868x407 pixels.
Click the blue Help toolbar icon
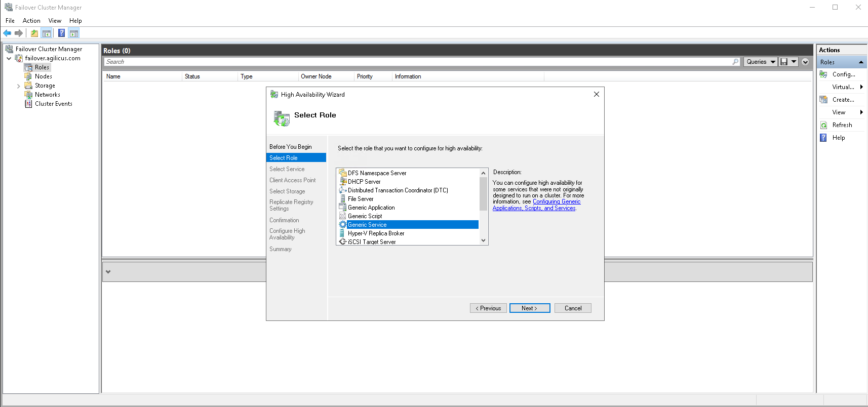point(61,33)
